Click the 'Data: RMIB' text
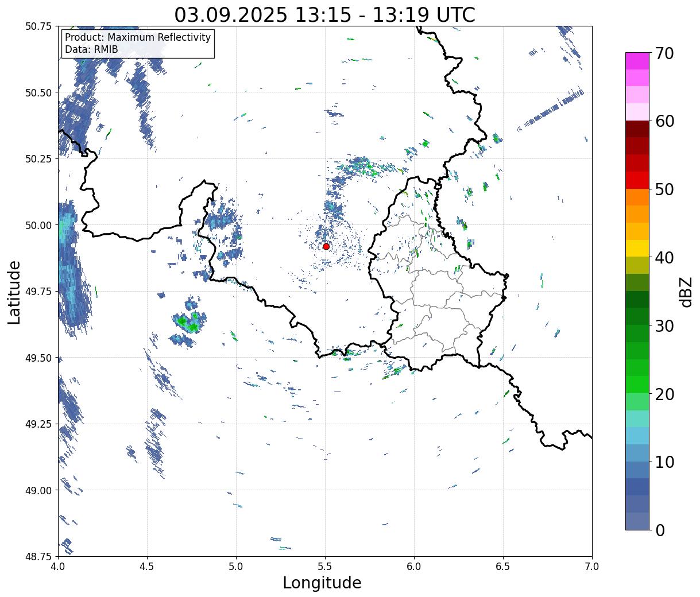700x597 pixels. (91, 49)
